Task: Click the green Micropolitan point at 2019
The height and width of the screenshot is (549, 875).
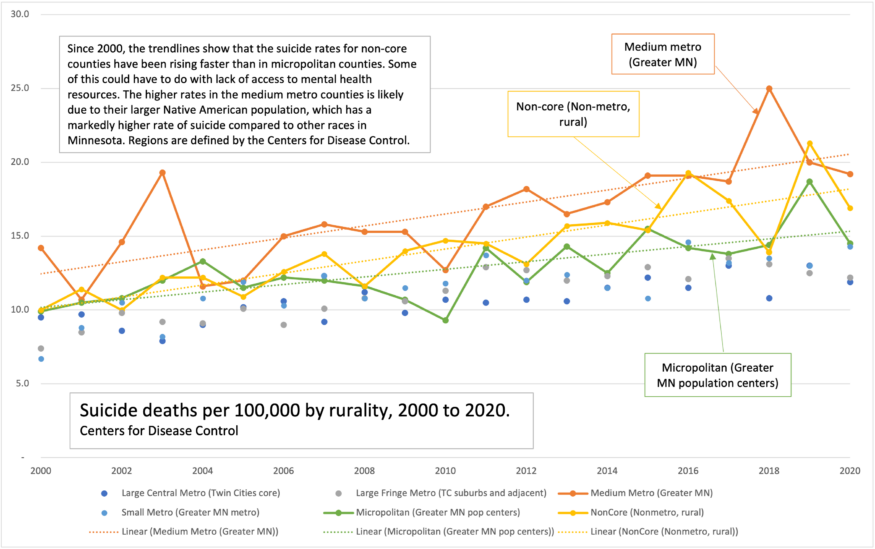Action: (810, 182)
